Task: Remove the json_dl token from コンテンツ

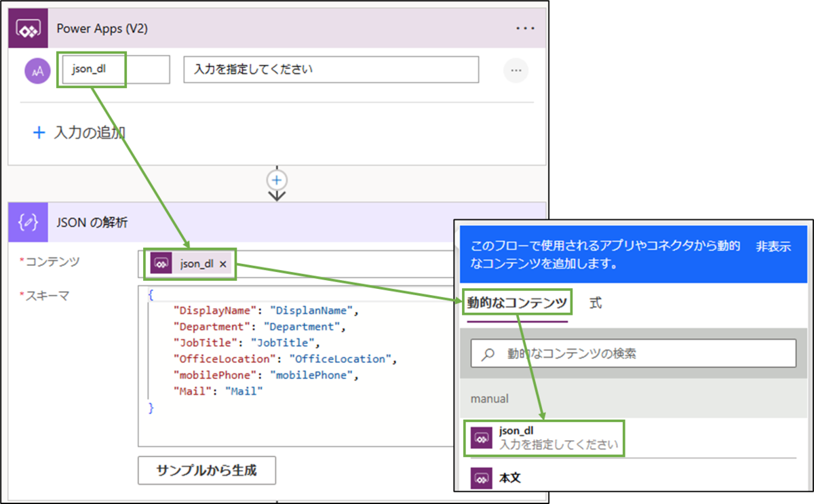Action: pos(222,265)
